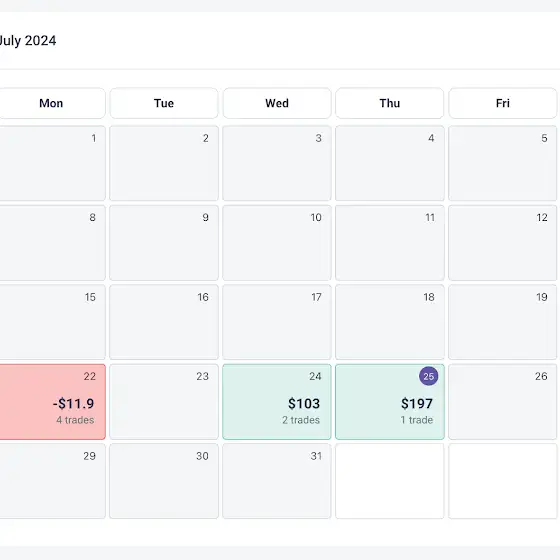Viewport: 560px width, 560px height.
Task: Select the July 10 day cell
Action: click(x=277, y=243)
